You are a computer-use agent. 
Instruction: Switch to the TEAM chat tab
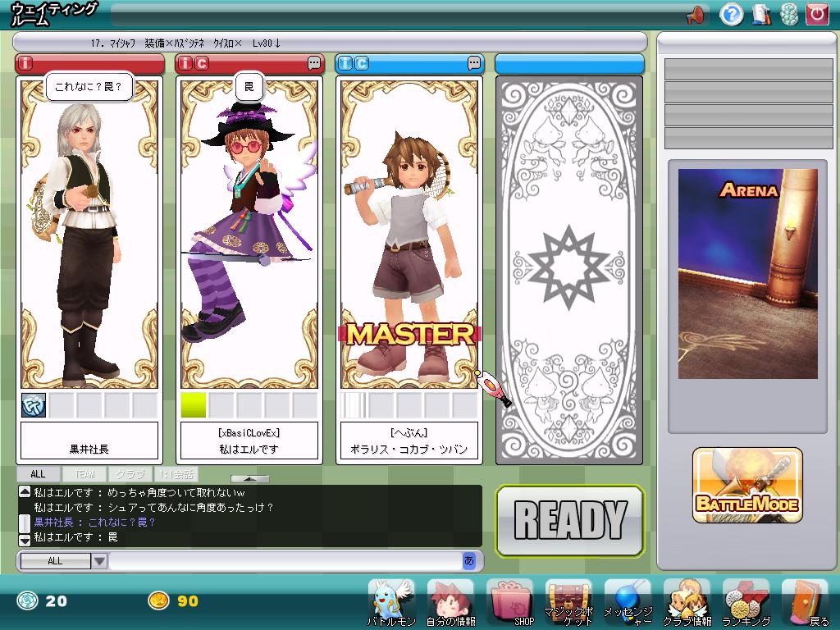pos(84,474)
